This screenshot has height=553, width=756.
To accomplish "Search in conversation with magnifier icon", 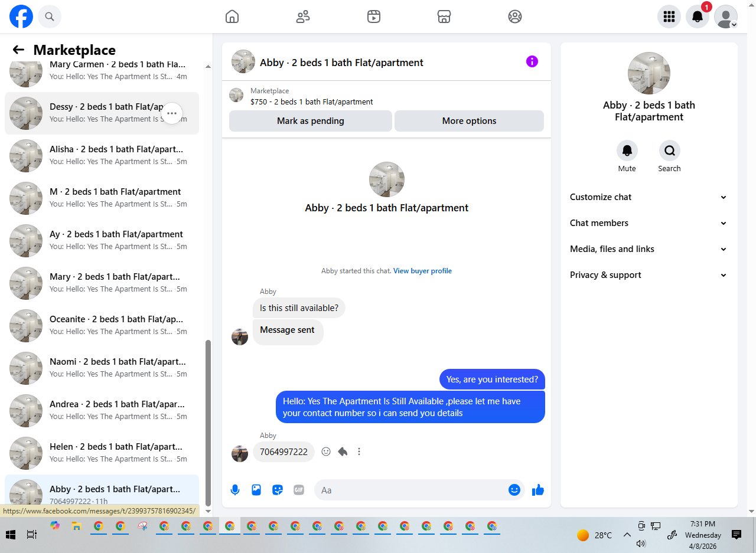I will [x=670, y=150].
